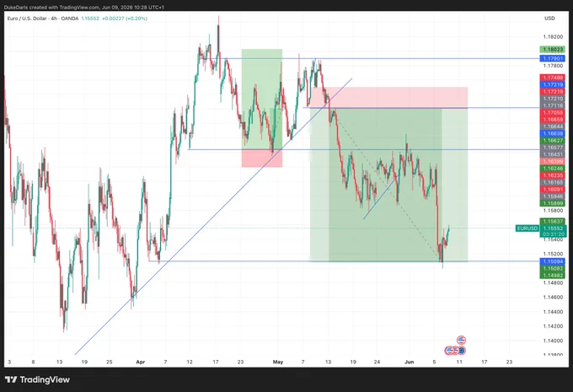Click the 1.14000 price axis gridline label

[x=553, y=341]
